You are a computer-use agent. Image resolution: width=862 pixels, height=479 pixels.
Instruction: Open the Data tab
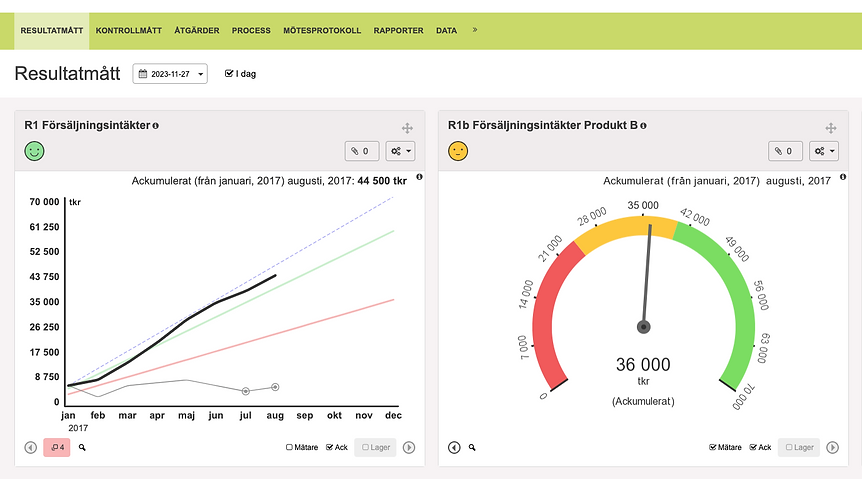click(446, 31)
